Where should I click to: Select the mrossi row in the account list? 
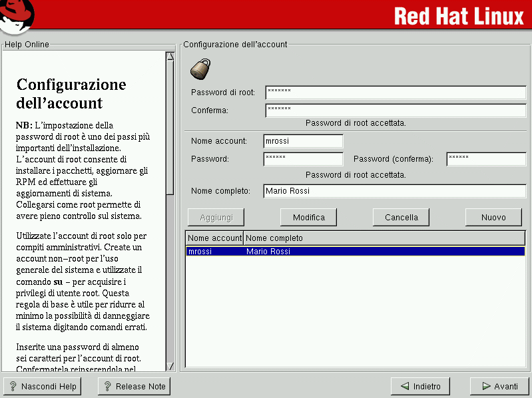[x=355, y=252]
